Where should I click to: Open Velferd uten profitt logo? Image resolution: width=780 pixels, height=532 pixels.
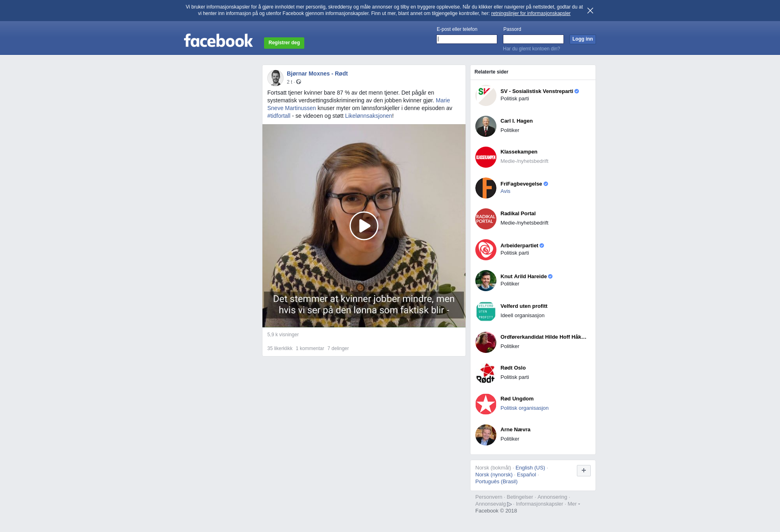[x=485, y=311]
